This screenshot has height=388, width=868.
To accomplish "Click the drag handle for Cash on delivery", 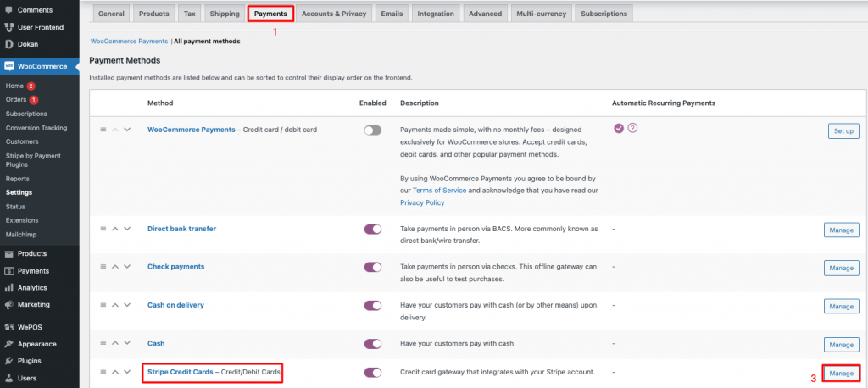I will click(103, 305).
